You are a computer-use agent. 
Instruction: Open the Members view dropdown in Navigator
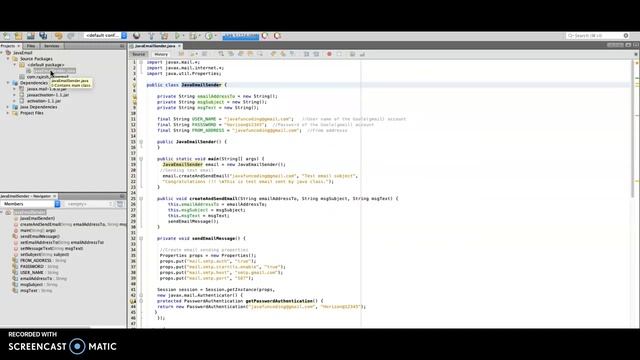[x=30, y=204]
